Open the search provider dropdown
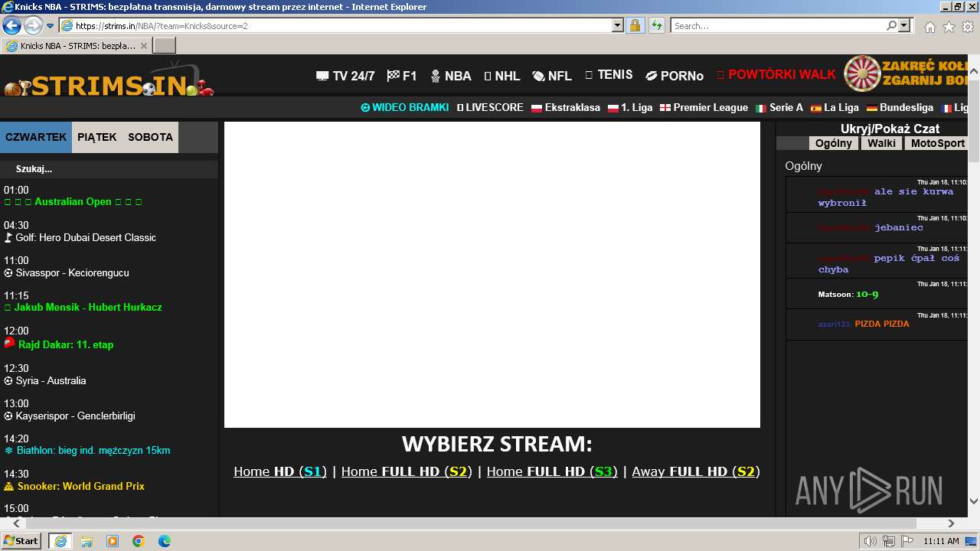Viewport: 980px width, 551px height. click(x=905, y=25)
